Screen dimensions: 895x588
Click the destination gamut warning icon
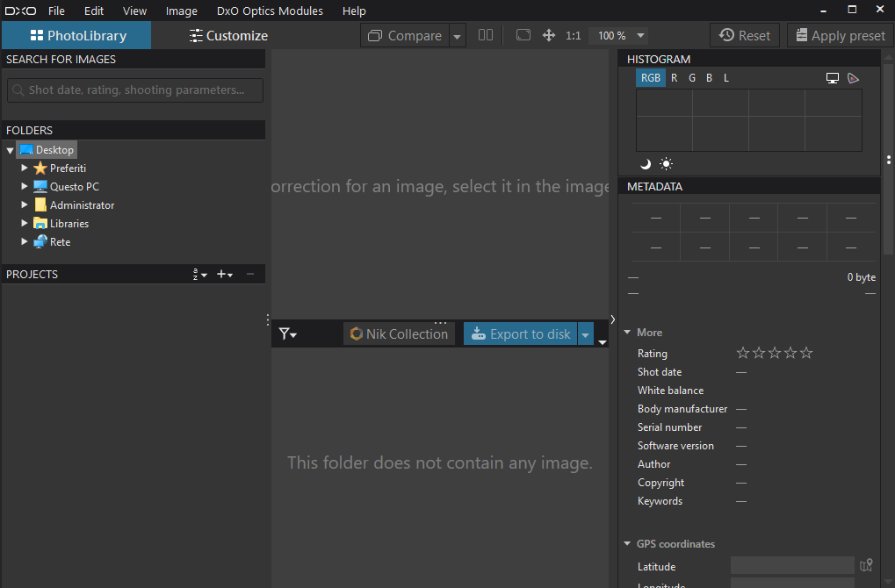tap(854, 78)
